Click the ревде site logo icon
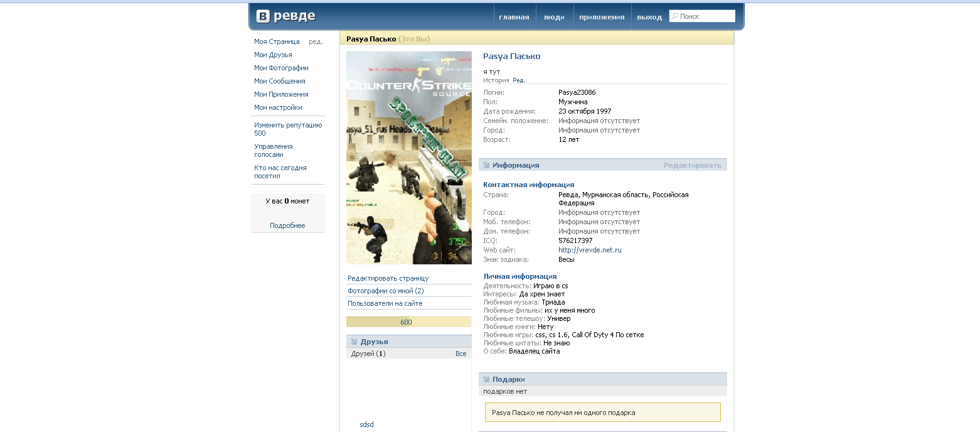The height and width of the screenshot is (432, 980). (264, 16)
